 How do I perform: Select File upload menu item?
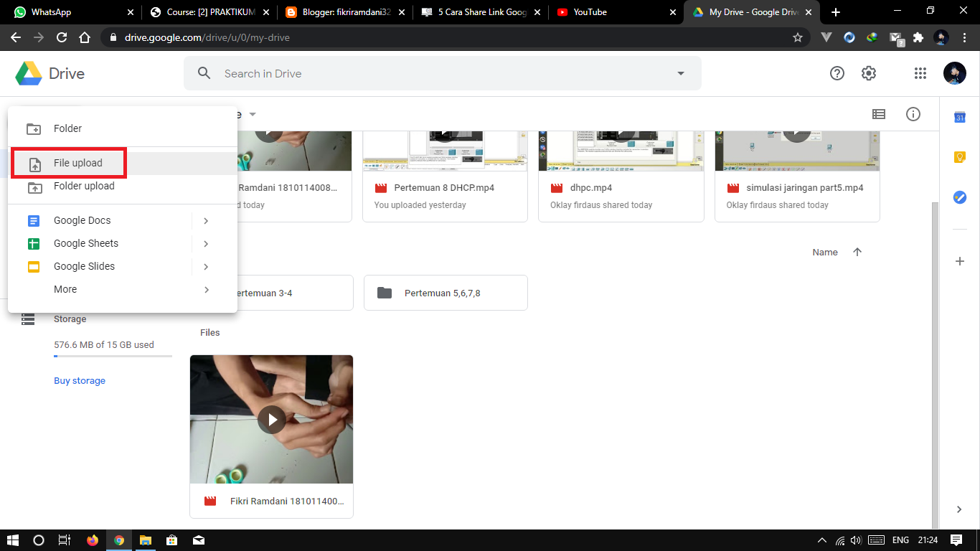point(123,163)
